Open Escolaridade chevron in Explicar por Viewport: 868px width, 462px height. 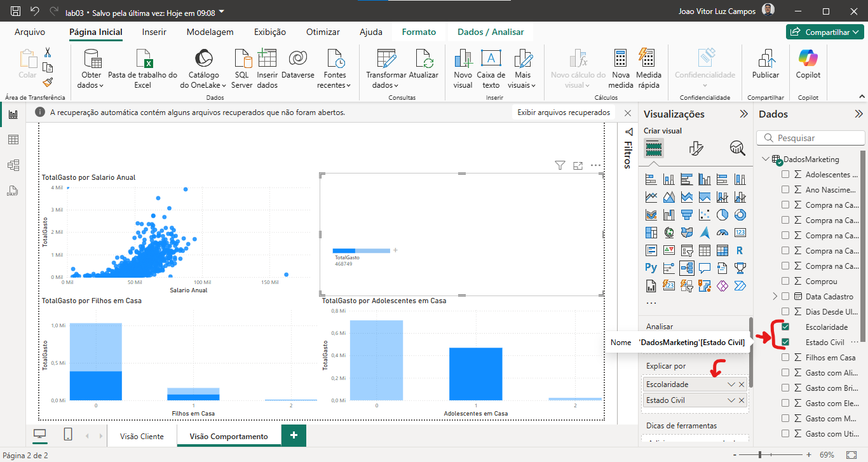point(731,384)
